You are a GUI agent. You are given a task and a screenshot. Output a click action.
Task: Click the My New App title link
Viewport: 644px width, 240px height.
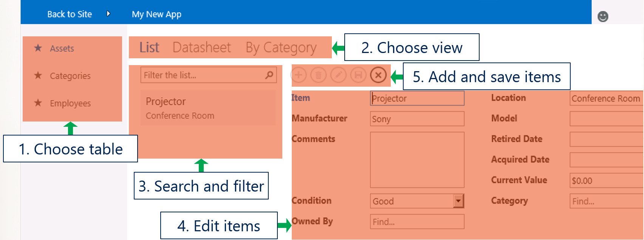pyautogui.click(x=156, y=14)
